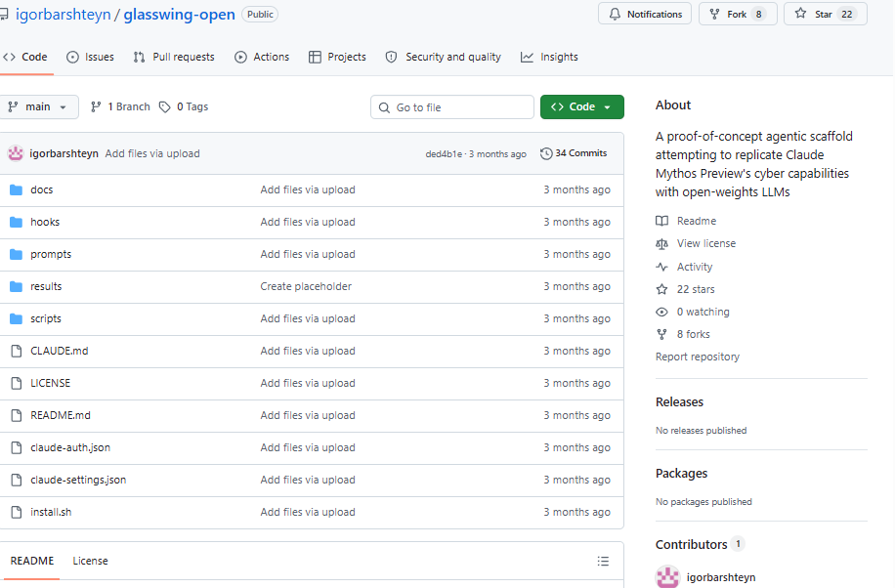View 0 Tags link
Image resolution: width=895 pixels, height=588 pixels.
point(184,106)
